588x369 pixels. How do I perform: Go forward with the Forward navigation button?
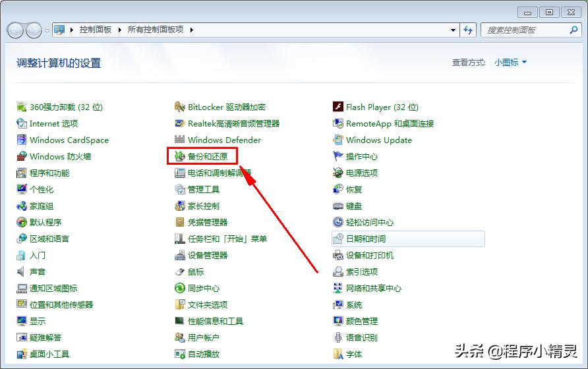click(34, 30)
